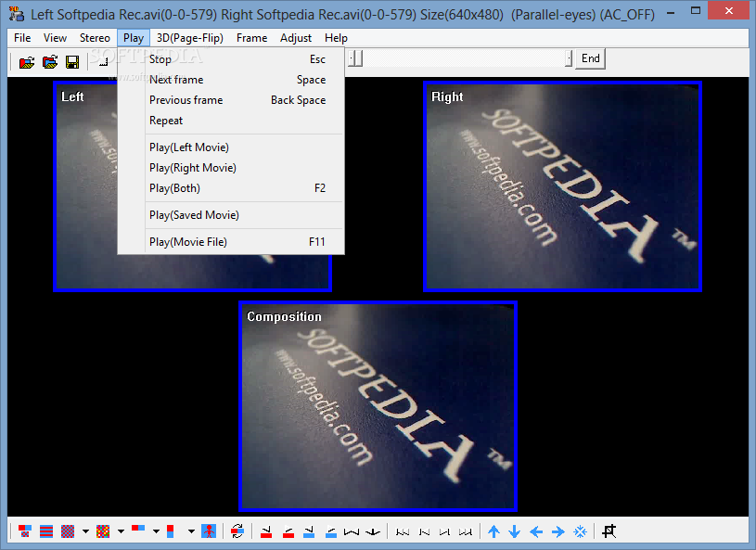756x550 pixels.
Task: Expand dropdown arrow after side-by-side icon
Action: [156, 531]
